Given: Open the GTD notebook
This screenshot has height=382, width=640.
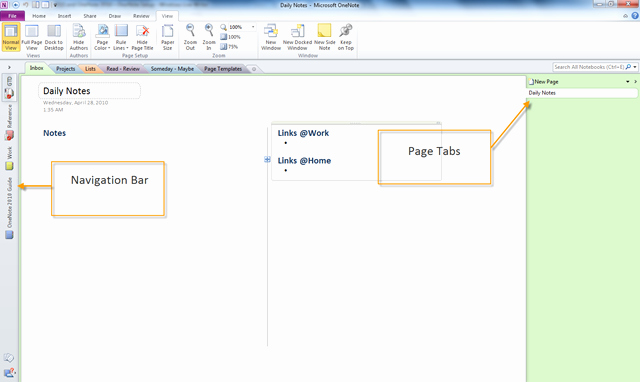Looking at the screenshot, I should click(9, 87).
